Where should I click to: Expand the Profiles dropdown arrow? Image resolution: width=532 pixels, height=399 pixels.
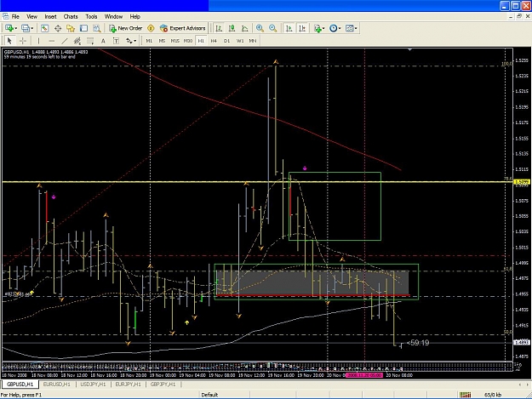[31, 28]
